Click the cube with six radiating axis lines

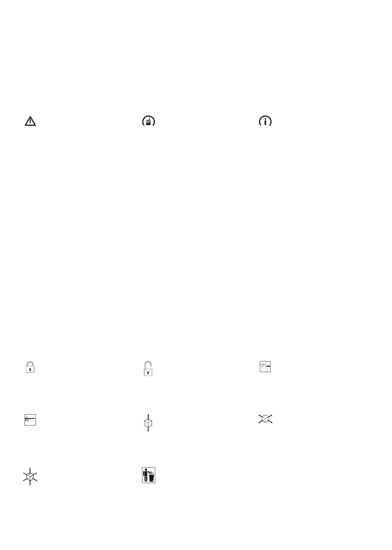[30, 477]
